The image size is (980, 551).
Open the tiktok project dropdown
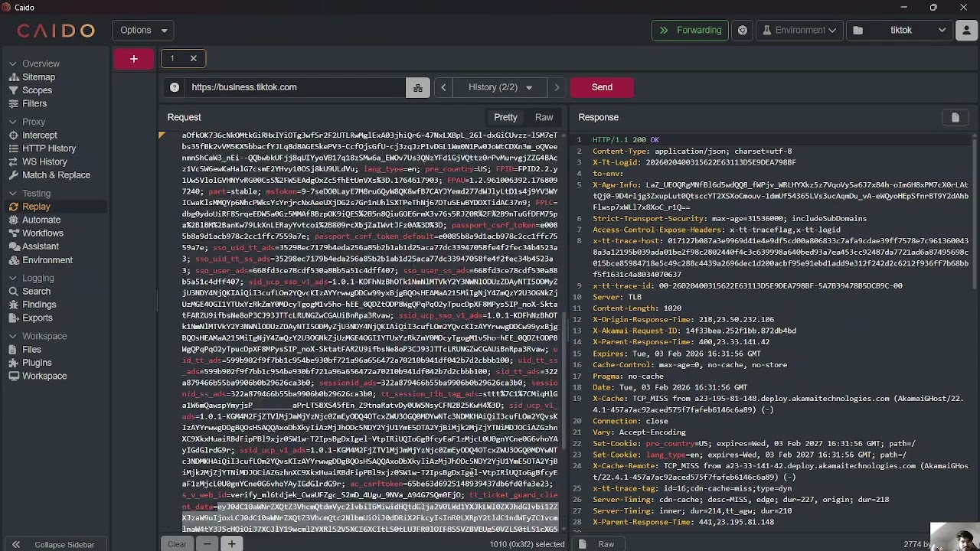[900, 30]
